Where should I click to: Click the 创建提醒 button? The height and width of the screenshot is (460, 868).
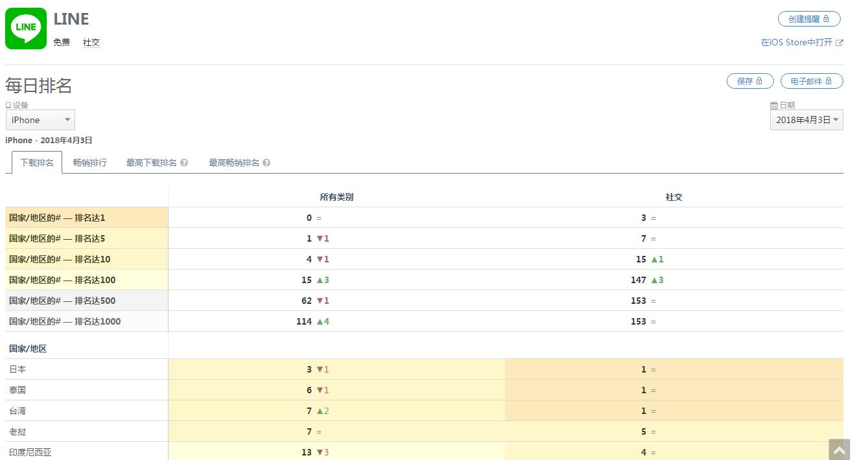(808, 19)
